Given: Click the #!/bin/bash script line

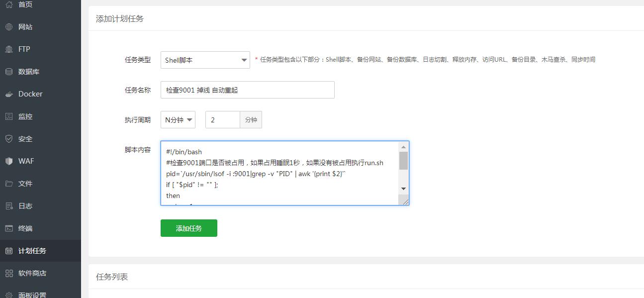Looking at the screenshot, I should (x=184, y=152).
